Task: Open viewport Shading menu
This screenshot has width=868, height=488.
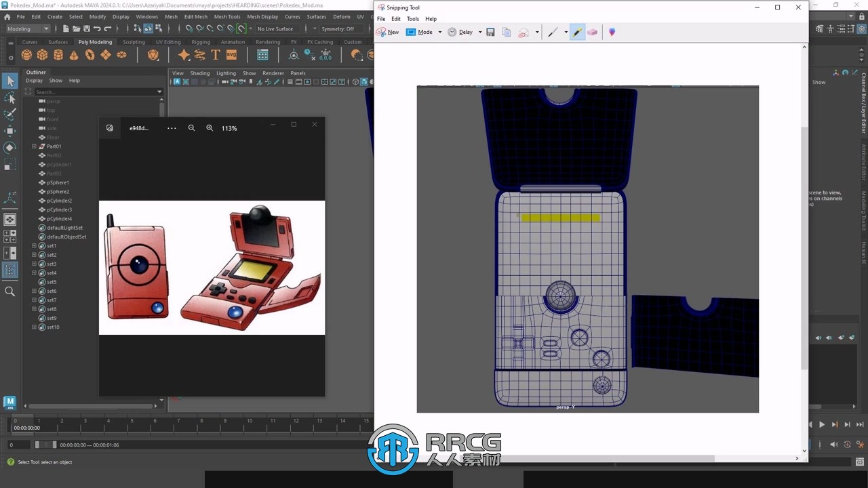Action: pyautogui.click(x=200, y=73)
